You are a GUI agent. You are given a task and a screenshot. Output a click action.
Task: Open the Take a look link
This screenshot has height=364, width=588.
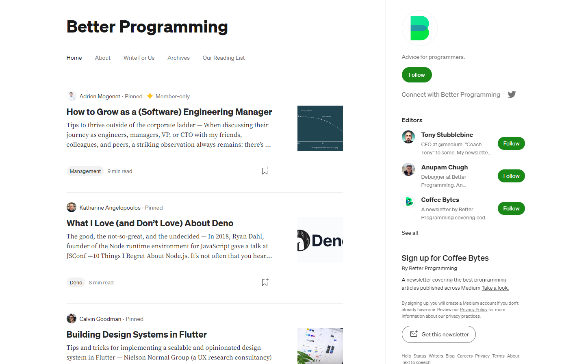(495, 288)
